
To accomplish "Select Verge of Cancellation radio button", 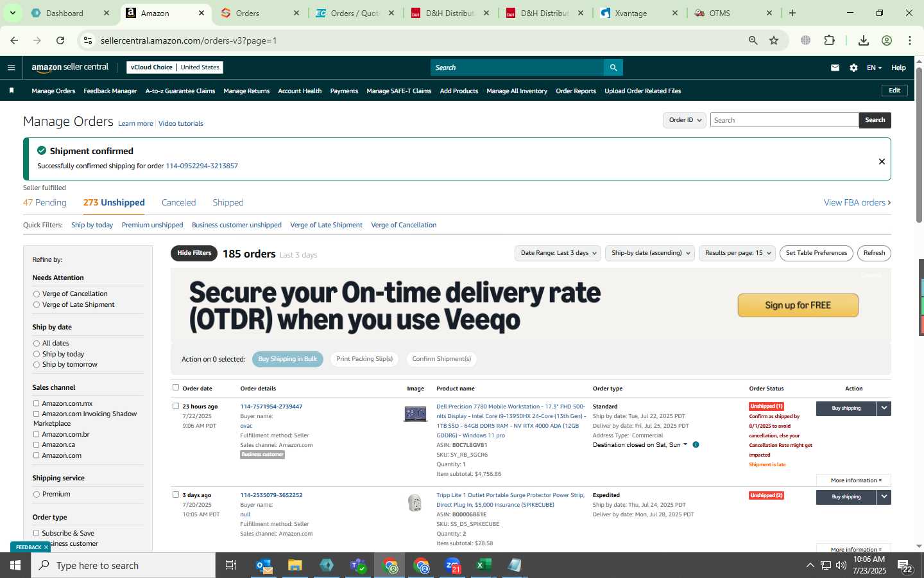I will [x=37, y=294].
